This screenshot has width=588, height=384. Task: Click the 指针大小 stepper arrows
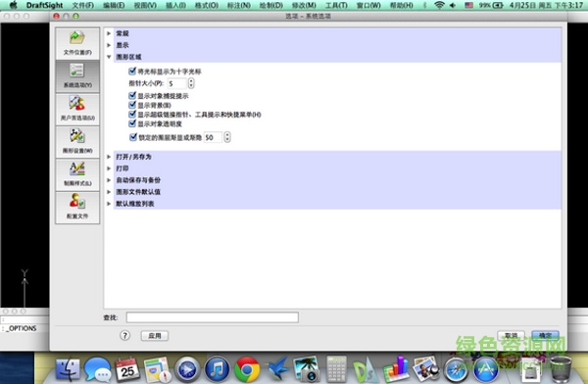(x=191, y=83)
